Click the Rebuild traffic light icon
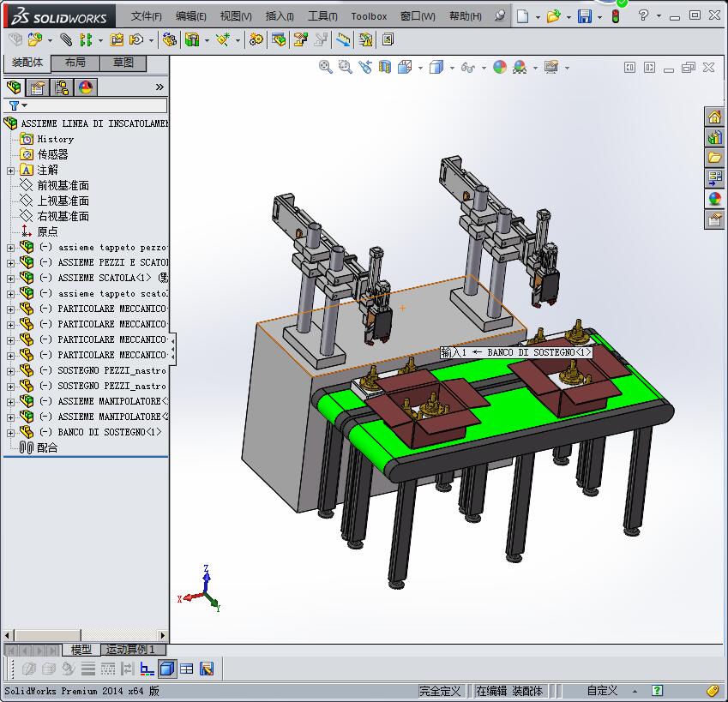The height and width of the screenshot is (702, 728). pos(616,16)
